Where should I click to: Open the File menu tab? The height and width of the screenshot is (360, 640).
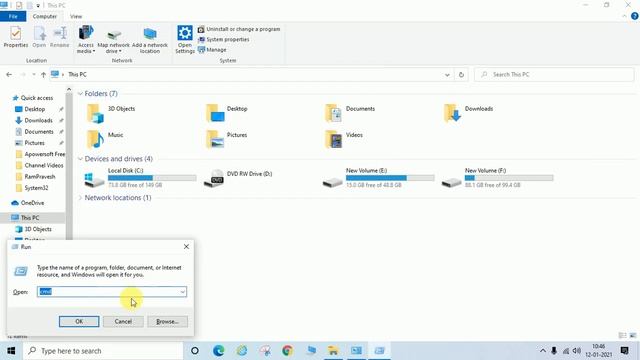click(13, 16)
